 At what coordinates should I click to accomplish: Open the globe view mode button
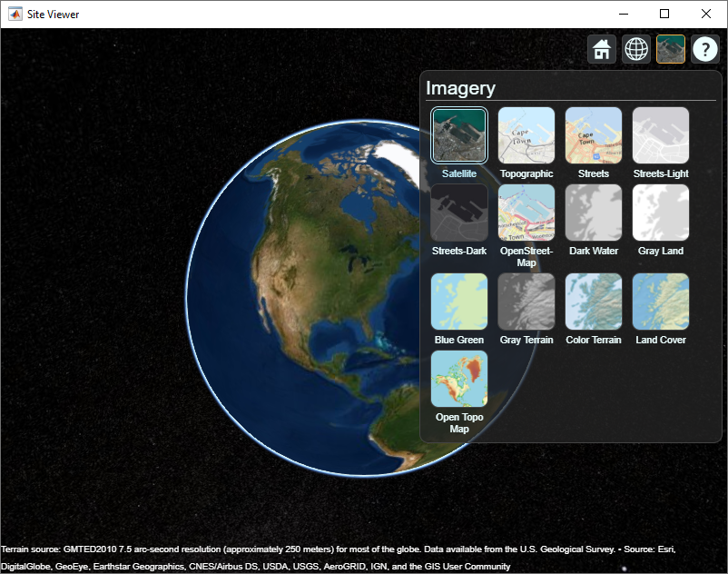(x=636, y=49)
